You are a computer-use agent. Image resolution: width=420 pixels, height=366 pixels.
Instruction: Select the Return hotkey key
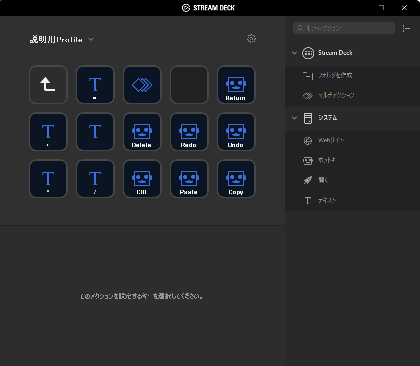[236, 85]
